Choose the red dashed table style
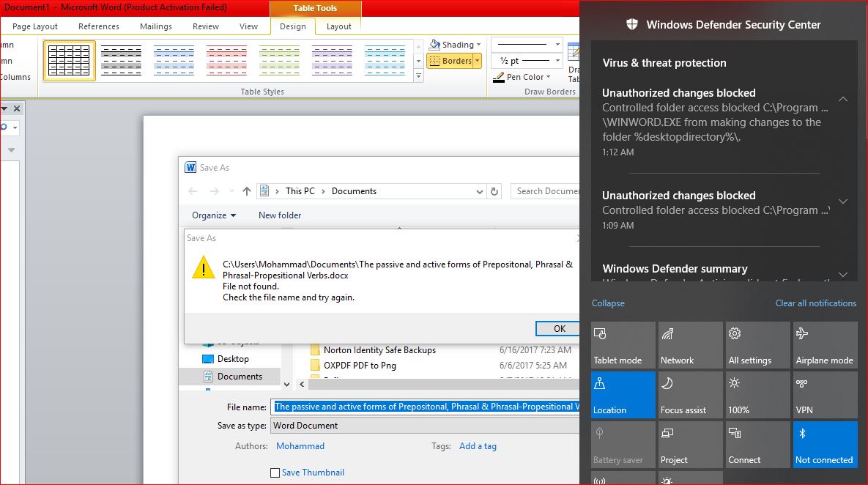This screenshot has width=868, height=485. (226, 60)
